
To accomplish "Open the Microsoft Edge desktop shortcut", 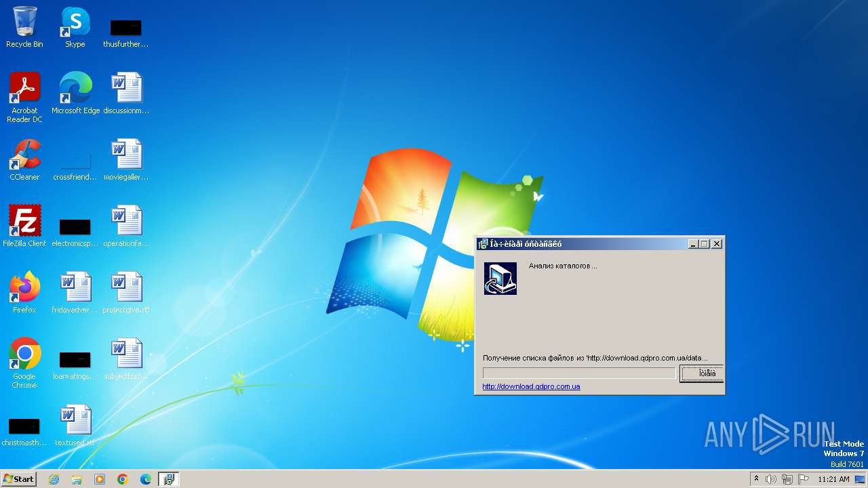I will coord(75,94).
